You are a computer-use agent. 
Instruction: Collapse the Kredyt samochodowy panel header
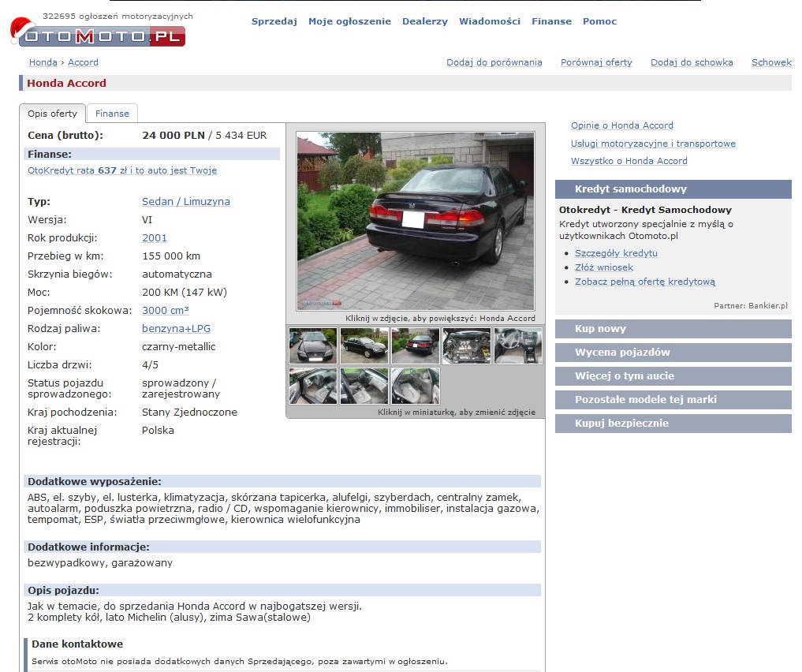(673, 189)
